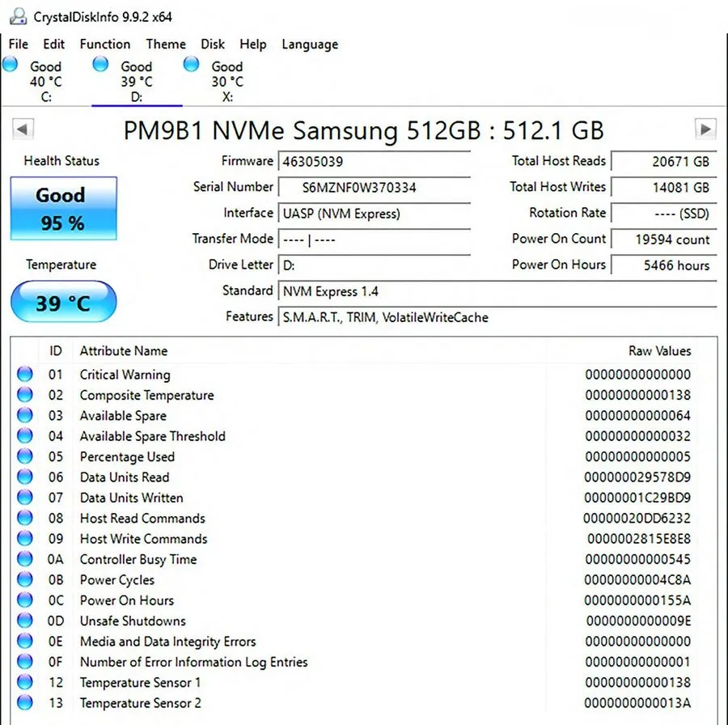
Task: Click the Serial Number field S6MZNF0W370334
Action: click(x=375, y=188)
